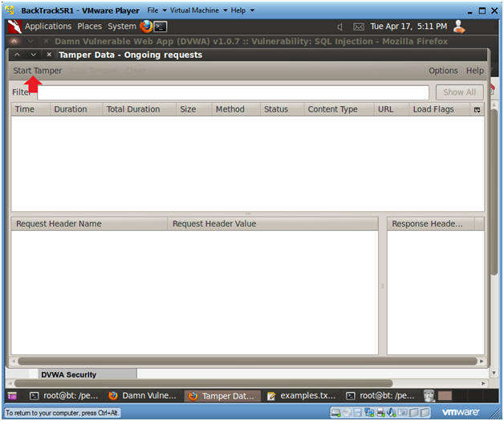Viewport: 504px width, 421px height.
Task: Select DVWA Security in the Firefox page behind
Action: (68, 374)
